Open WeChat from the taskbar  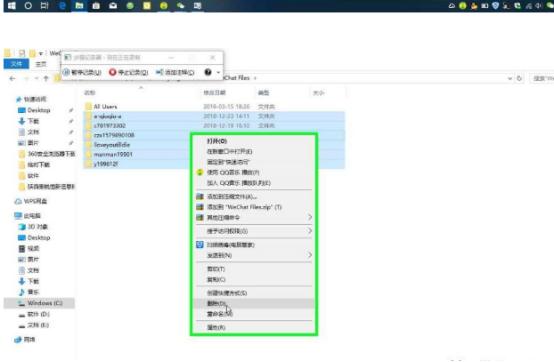(181, 6)
